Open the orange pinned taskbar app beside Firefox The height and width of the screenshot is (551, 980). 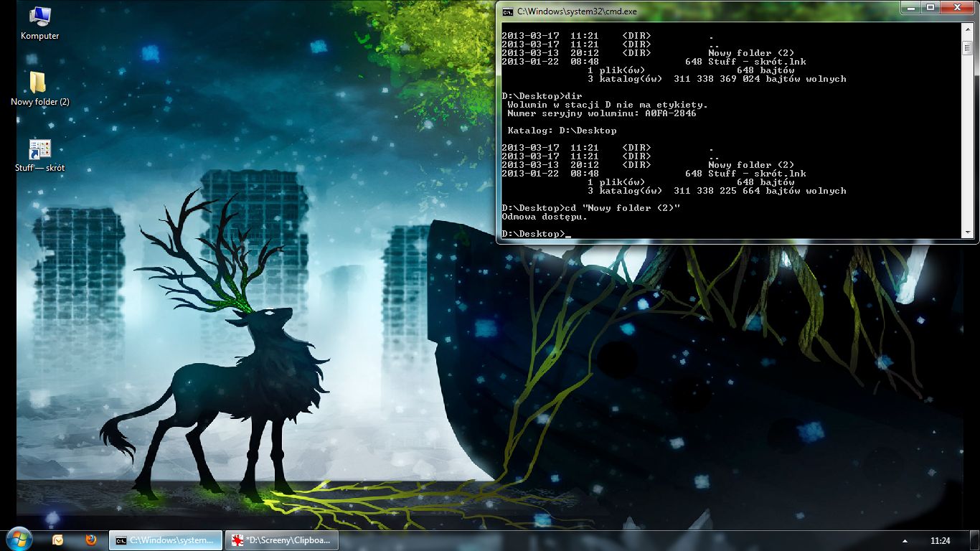point(58,540)
